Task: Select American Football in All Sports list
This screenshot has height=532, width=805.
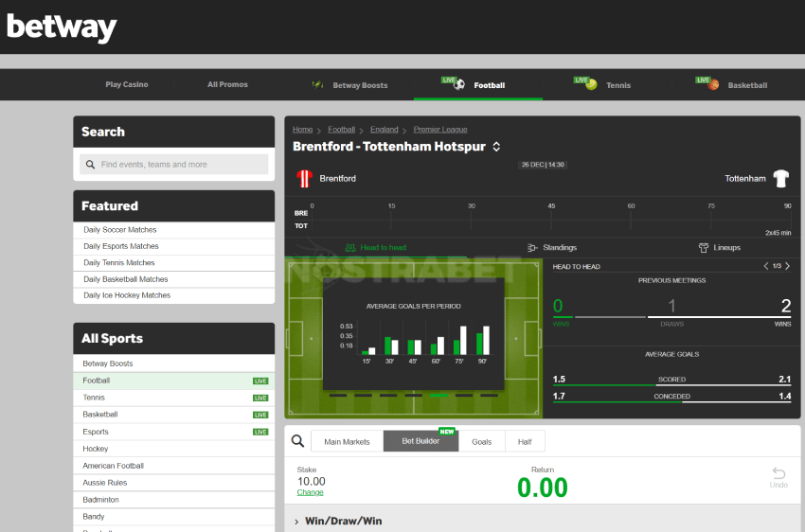Action: pos(174,466)
